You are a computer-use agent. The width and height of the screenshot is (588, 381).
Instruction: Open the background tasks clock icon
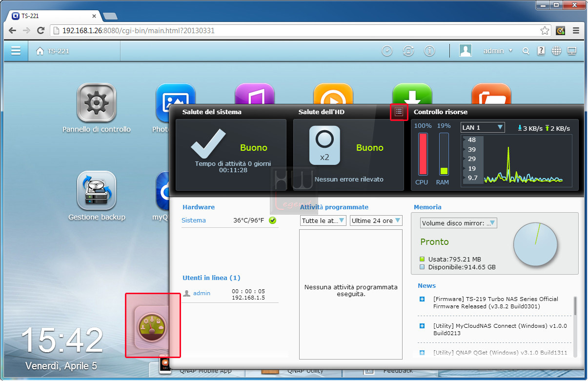click(x=387, y=51)
